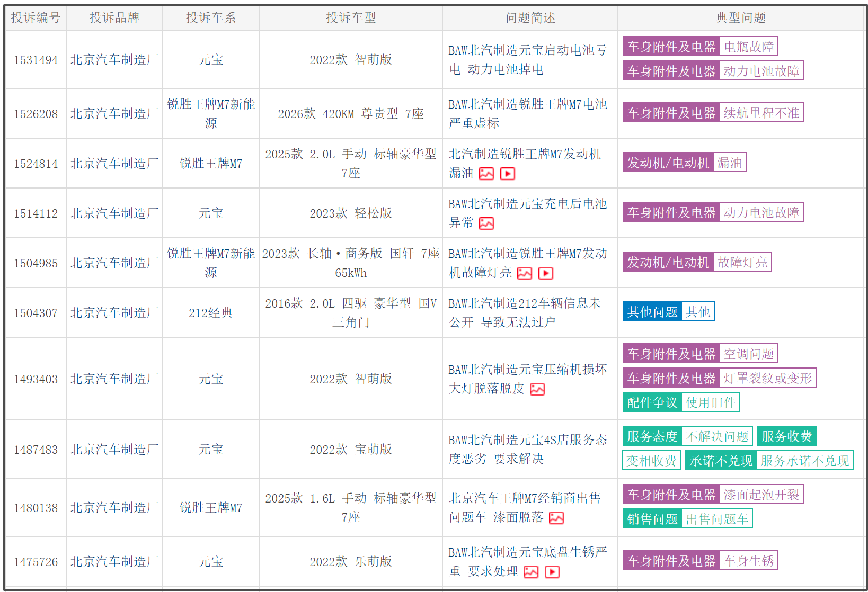The width and height of the screenshot is (868, 592).
Task: Click the 出售问题车 sales tag
Action: (x=716, y=519)
